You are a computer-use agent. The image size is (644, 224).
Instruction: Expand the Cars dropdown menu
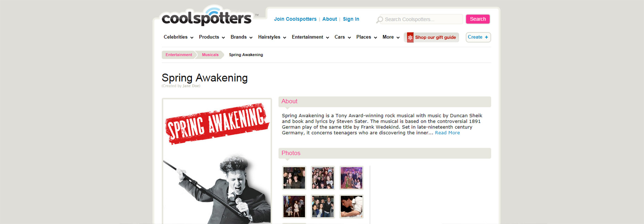pos(342,37)
